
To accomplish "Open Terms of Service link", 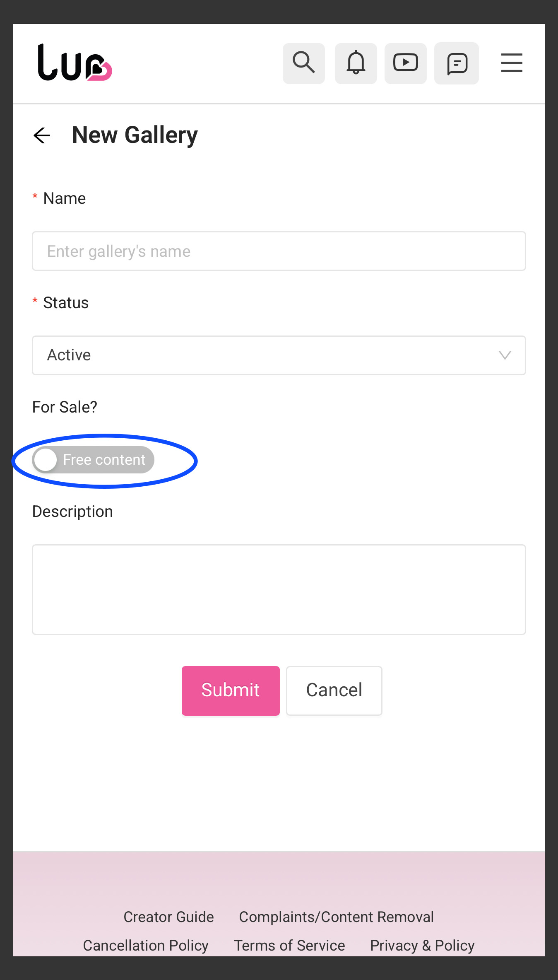I will tap(289, 946).
